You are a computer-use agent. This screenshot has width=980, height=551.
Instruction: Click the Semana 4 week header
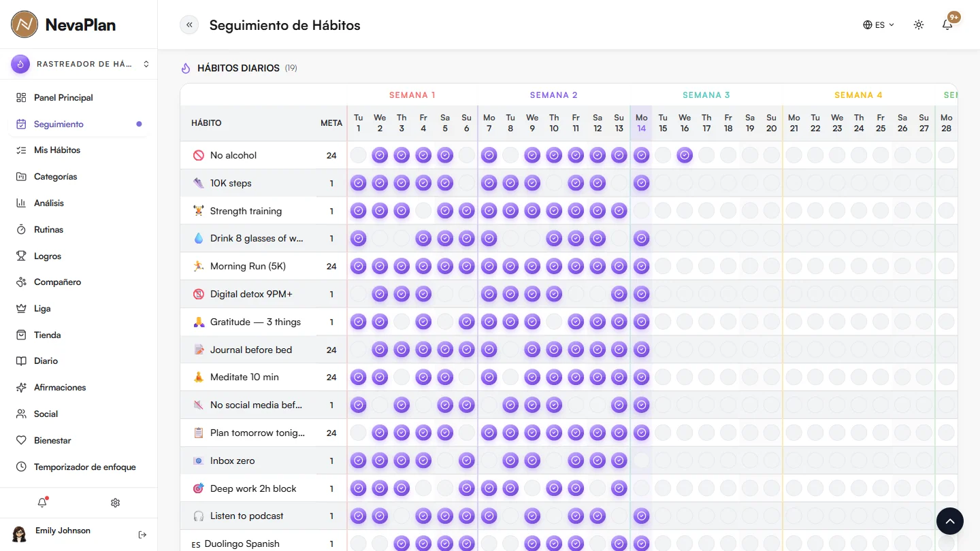[x=859, y=95]
